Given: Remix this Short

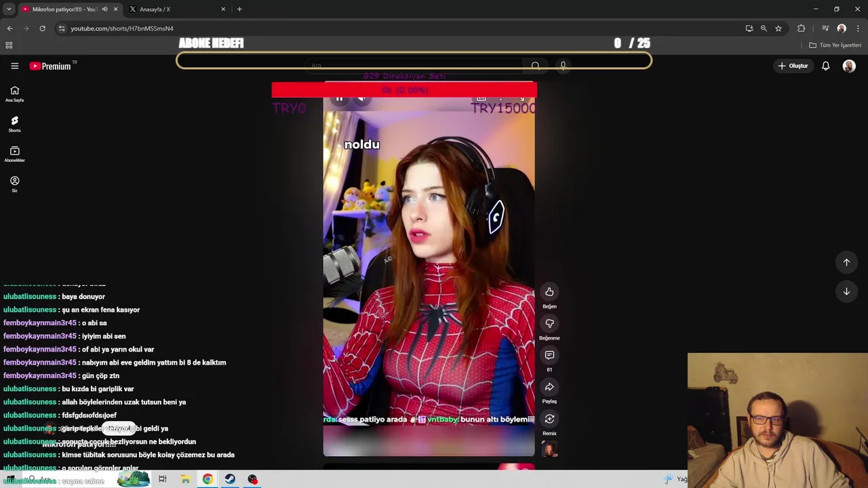Looking at the screenshot, I should point(549,419).
